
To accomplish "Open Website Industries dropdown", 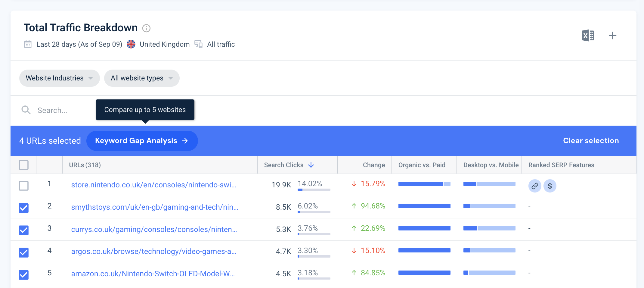I will click(x=60, y=78).
